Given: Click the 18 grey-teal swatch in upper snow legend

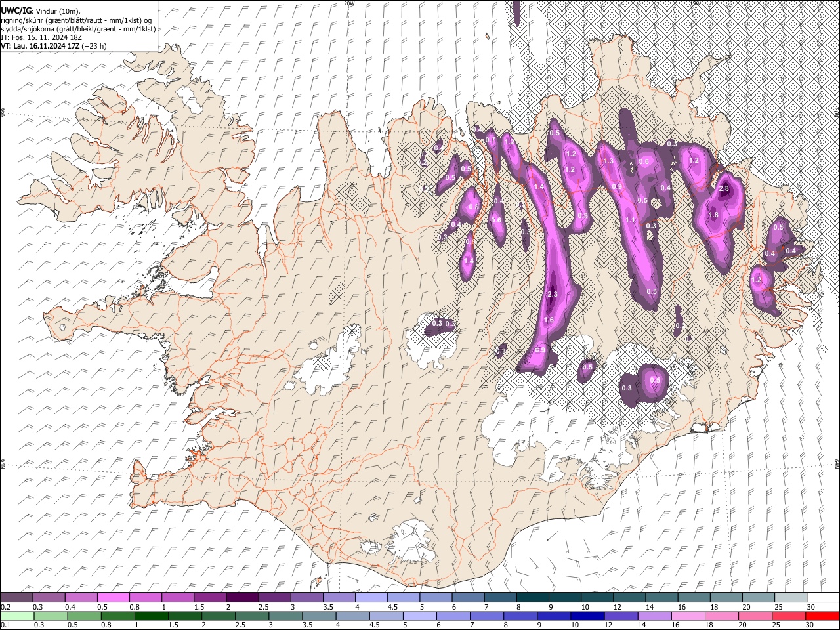Looking at the screenshot, I should (x=726, y=597).
